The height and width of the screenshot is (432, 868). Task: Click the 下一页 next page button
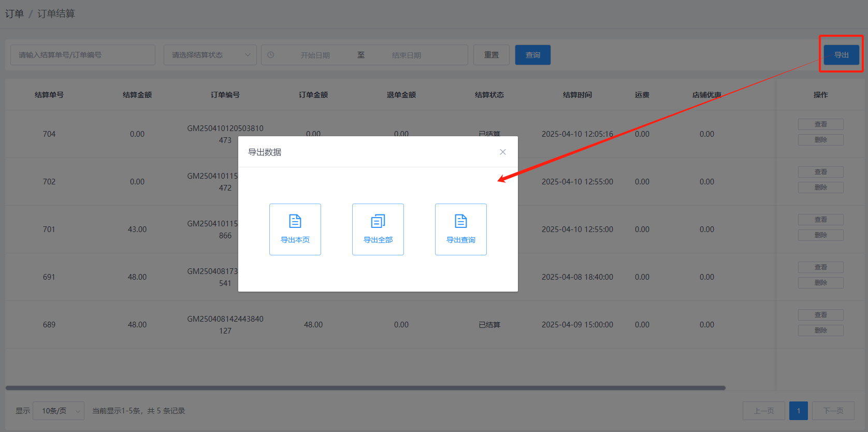(833, 411)
